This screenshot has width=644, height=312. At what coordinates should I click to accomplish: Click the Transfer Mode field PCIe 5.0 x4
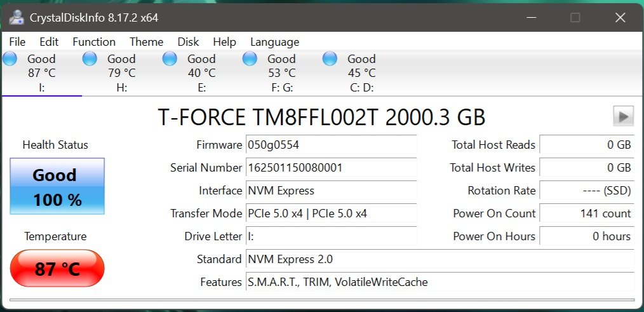pos(332,214)
